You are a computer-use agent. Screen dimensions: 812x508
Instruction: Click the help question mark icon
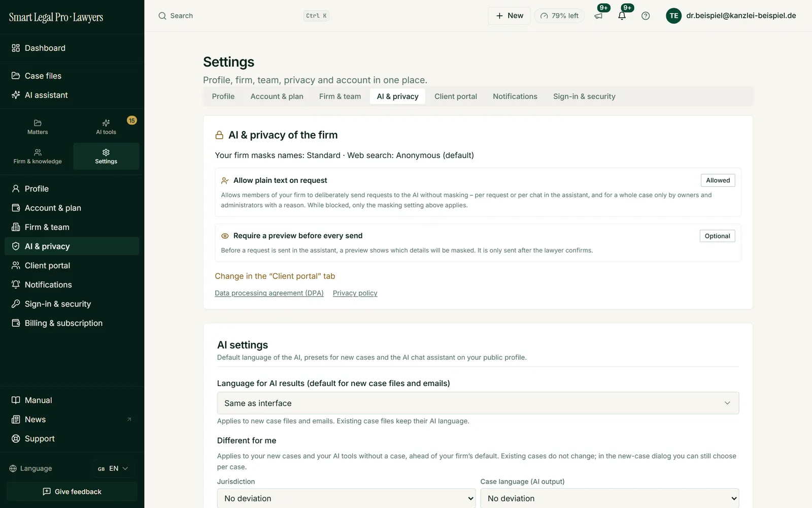tap(646, 16)
